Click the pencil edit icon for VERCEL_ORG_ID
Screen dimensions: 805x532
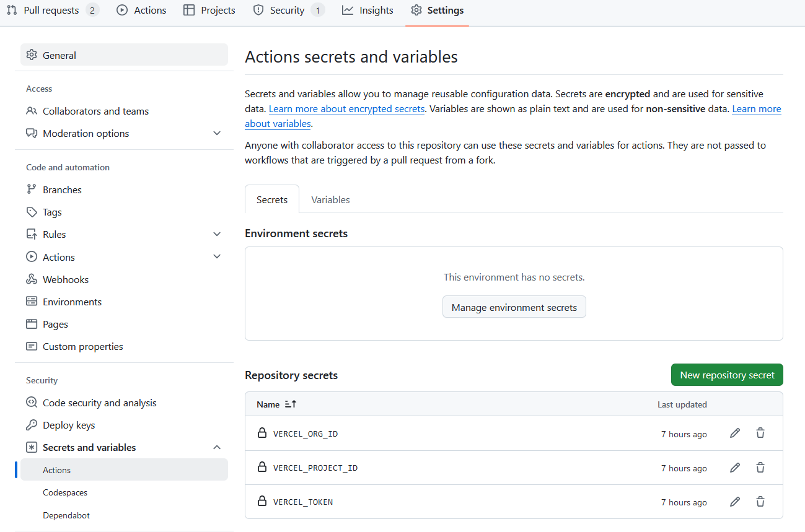pos(735,434)
